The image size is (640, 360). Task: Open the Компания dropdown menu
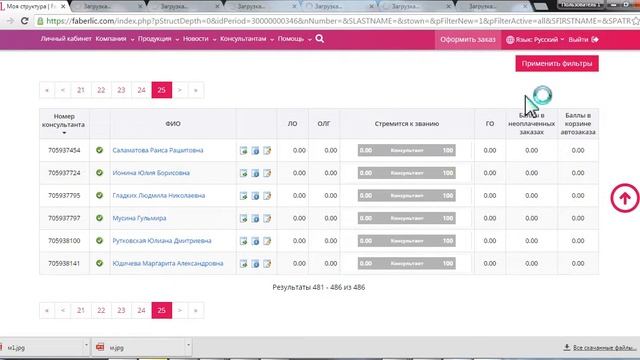115,39
